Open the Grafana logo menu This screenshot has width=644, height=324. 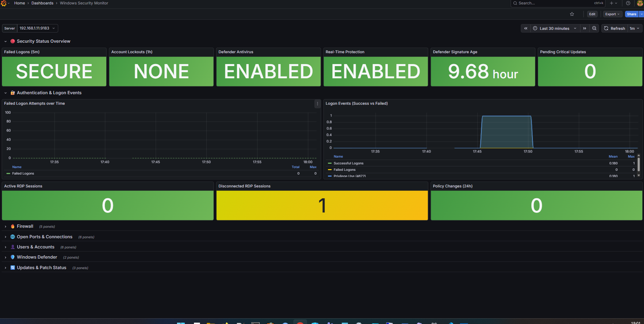pos(3,3)
